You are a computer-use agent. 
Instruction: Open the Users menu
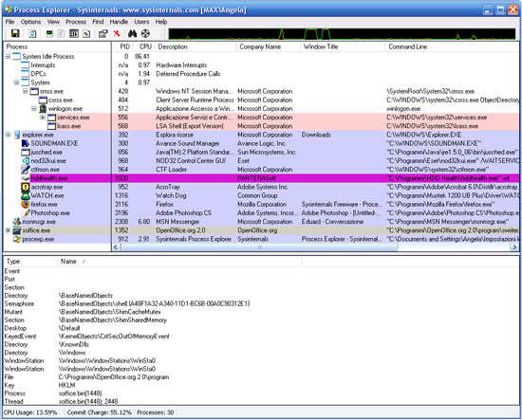[x=141, y=22]
